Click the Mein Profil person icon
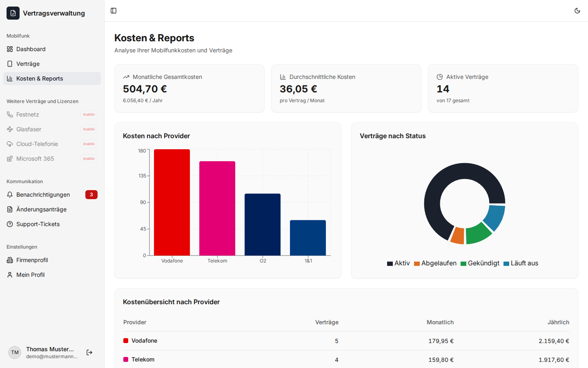This screenshot has height=368, width=588. (x=10, y=275)
